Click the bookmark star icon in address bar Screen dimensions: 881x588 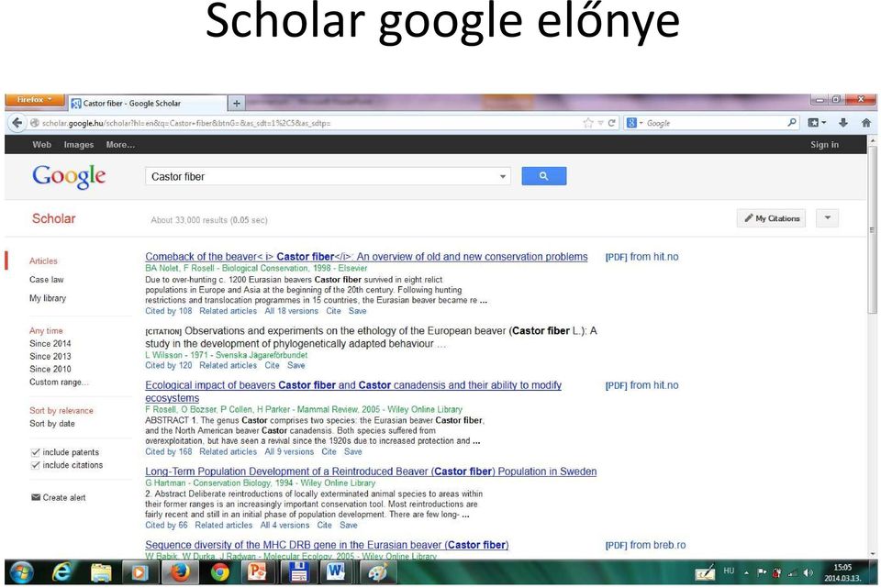tap(587, 122)
